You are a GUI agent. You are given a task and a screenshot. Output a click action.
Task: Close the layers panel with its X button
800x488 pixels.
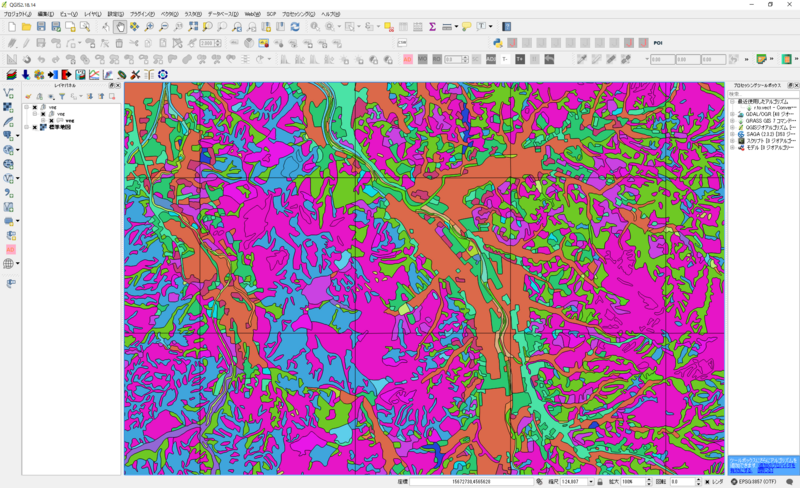(118, 86)
